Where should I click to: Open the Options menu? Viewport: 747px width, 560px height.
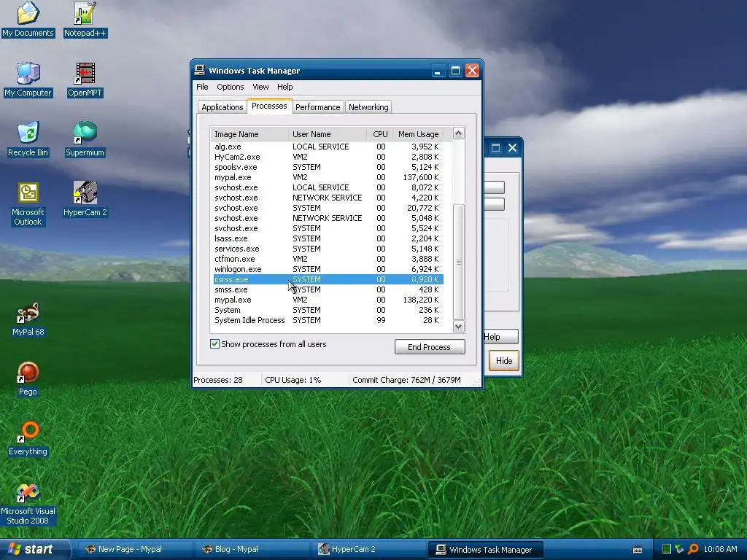[x=230, y=87]
